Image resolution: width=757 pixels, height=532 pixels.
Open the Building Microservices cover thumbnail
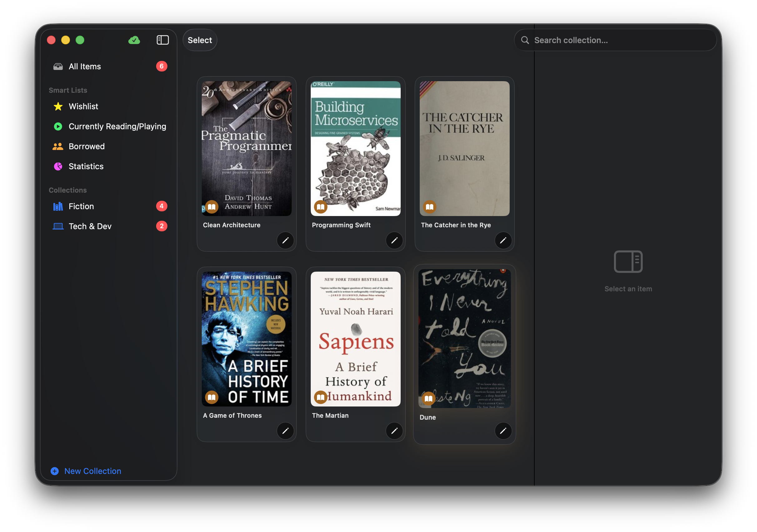pyautogui.click(x=356, y=149)
